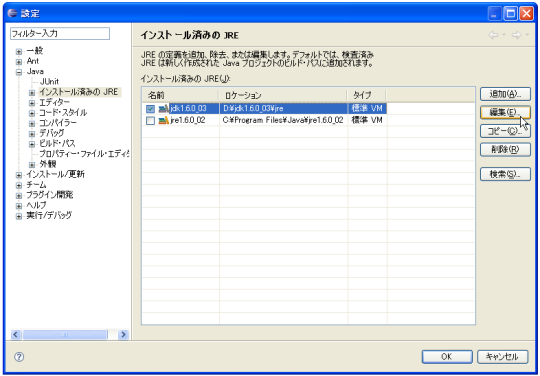Expand the 外観 tree node

[x=32, y=165]
